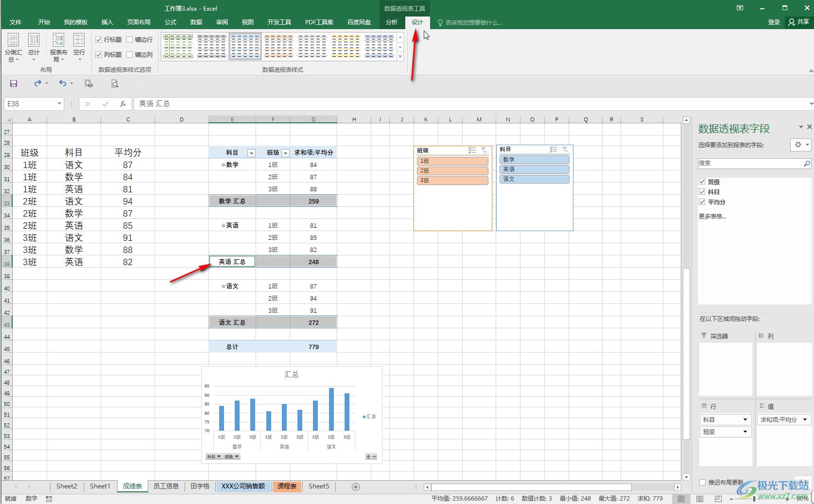Screen dimensions: 814x504
Task: Open the 分析 ribbon tab
Action: pyautogui.click(x=392, y=22)
